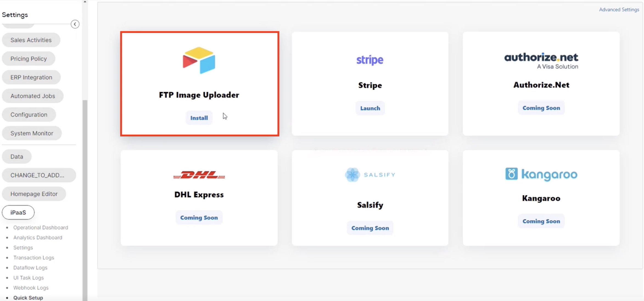Open Sales Activities settings
Screen dimensions: 644x301
click(31, 40)
